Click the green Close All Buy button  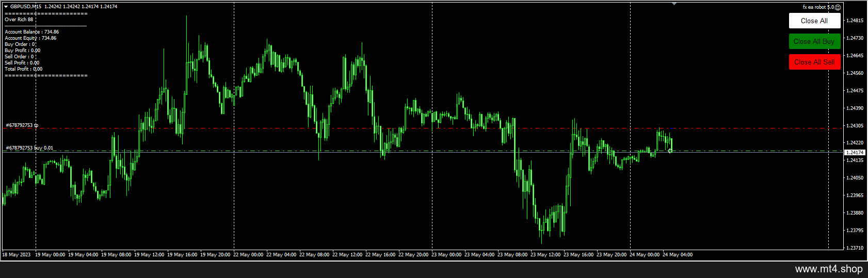coord(814,41)
